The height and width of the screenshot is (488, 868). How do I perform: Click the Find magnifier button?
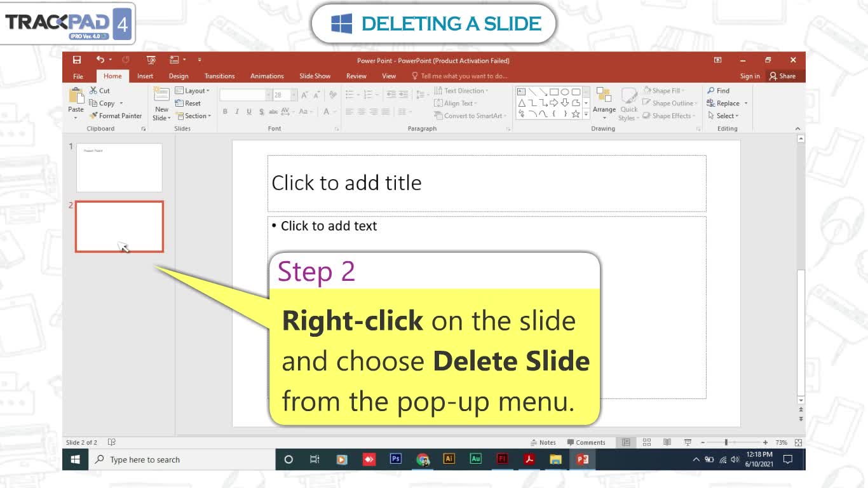(x=719, y=91)
